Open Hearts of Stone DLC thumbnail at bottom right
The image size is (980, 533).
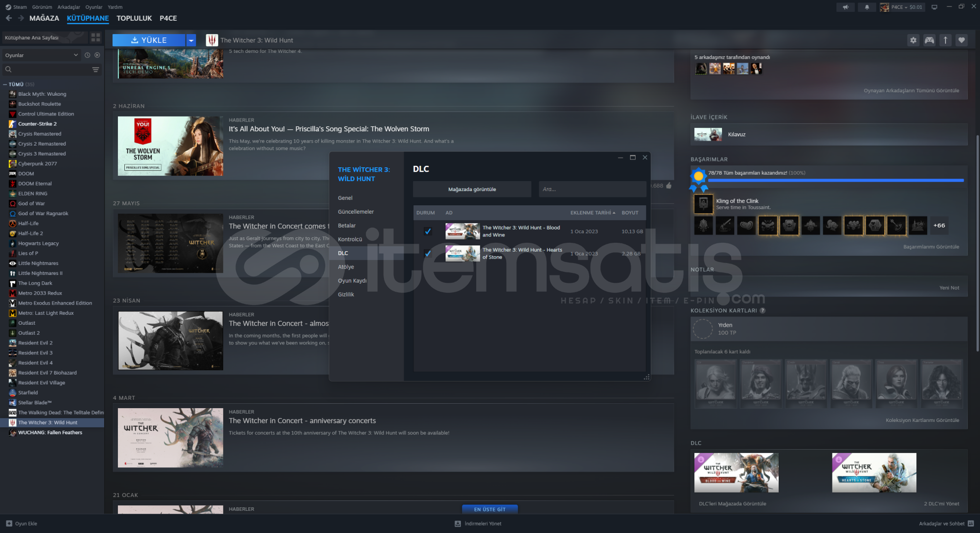(874, 473)
